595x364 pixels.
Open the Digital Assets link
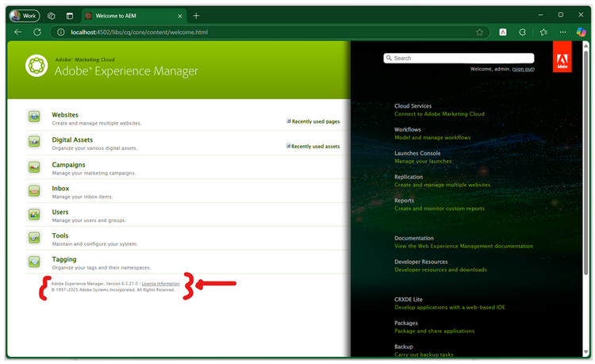coord(72,140)
